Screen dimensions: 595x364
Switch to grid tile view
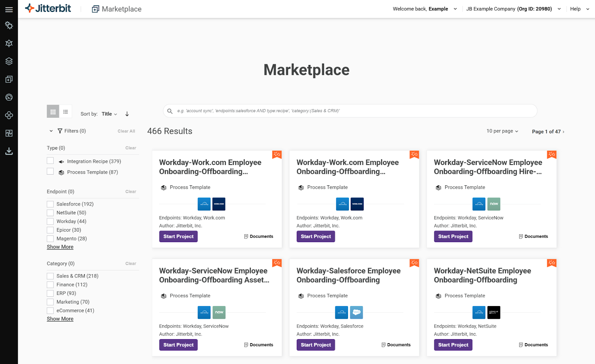pos(53,111)
